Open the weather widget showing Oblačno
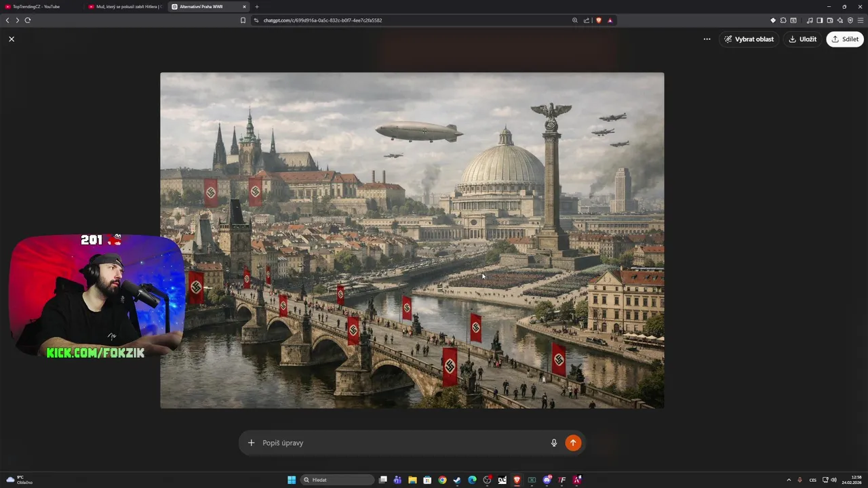This screenshot has width=868, height=488. [x=19, y=480]
